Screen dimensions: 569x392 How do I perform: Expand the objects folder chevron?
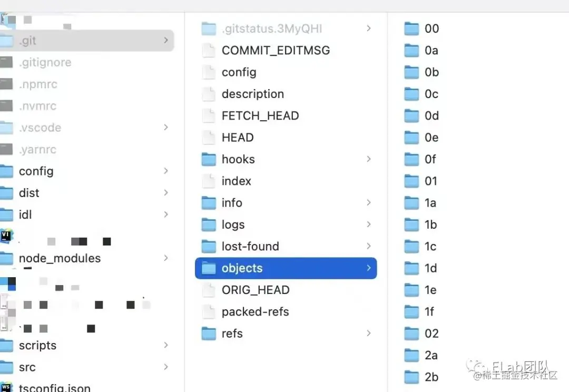pyautogui.click(x=369, y=268)
